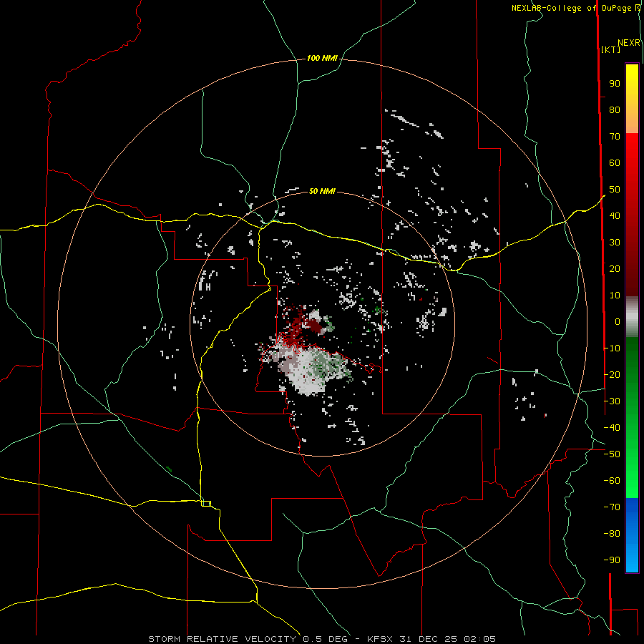Click the 31 DEC 25 date in the caption
644x644 pixels.
pyautogui.click(x=429, y=639)
